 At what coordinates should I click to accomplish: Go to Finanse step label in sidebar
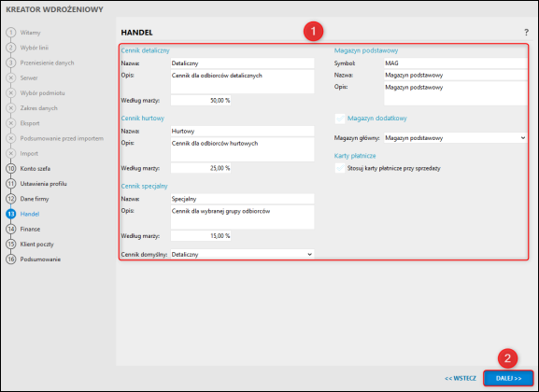[30, 229]
